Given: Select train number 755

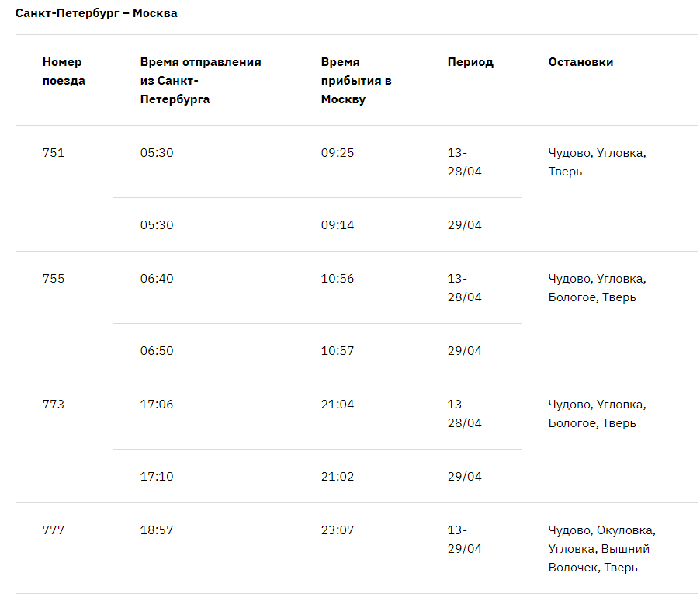Looking at the screenshot, I should point(53,279).
